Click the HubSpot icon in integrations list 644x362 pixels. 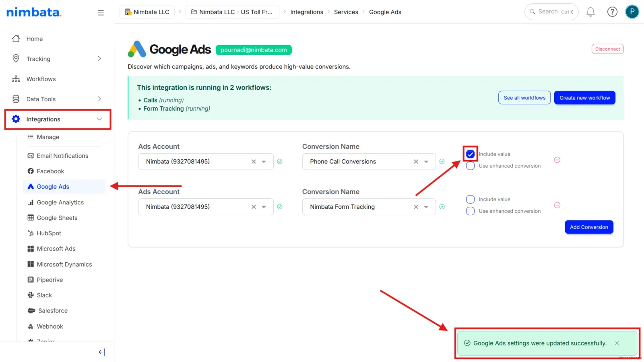(31, 233)
